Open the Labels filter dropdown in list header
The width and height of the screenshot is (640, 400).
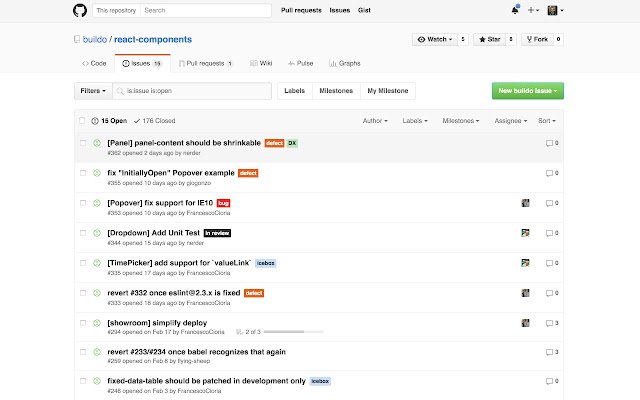coord(415,121)
